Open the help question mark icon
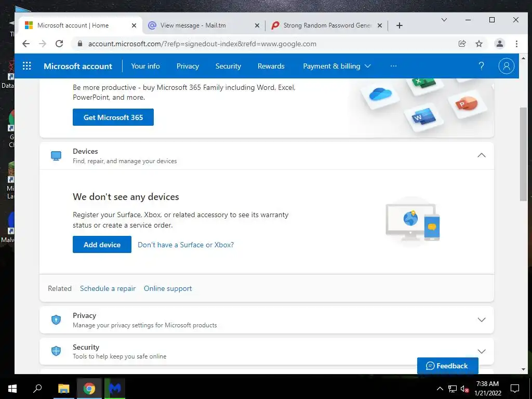532x399 pixels. point(481,66)
